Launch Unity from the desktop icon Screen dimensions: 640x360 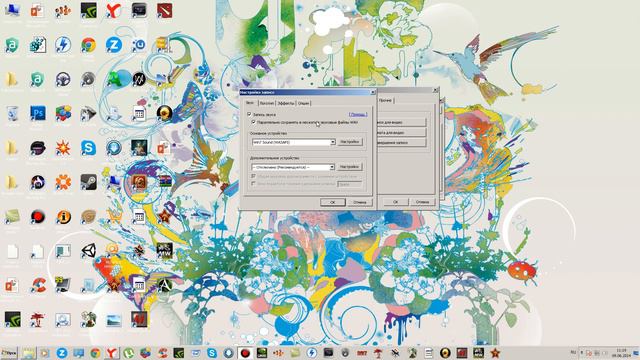[88, 250]
